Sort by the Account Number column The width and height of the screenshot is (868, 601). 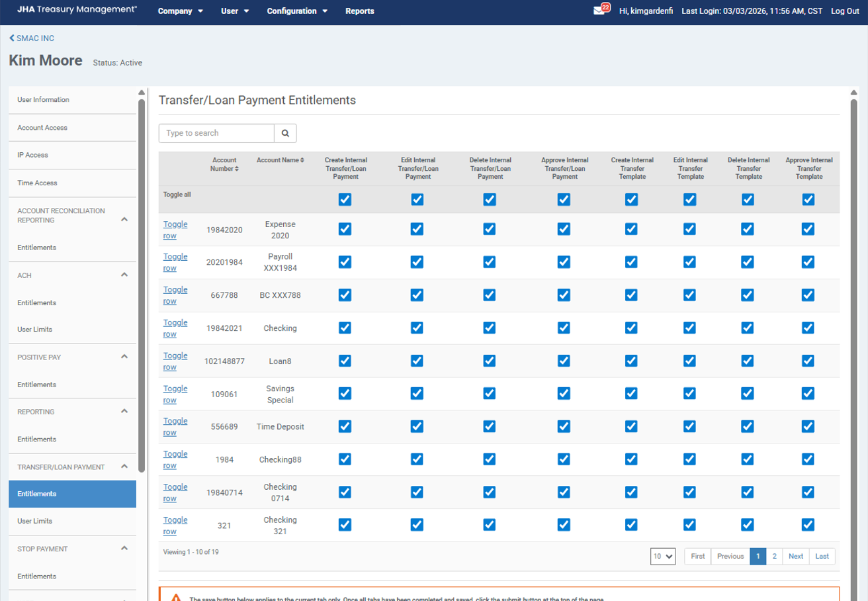pyautogui.click(x=224, y=164)
